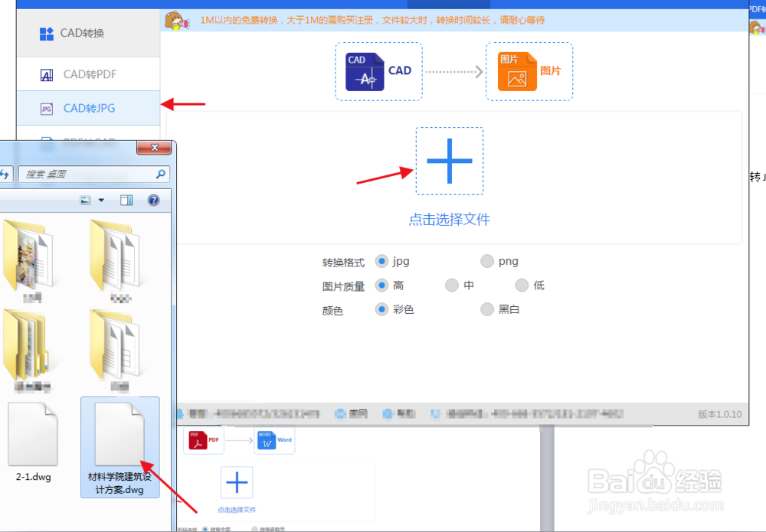
Task: Select CAD转JPG in the sidebar
Action: pos(87,109)
